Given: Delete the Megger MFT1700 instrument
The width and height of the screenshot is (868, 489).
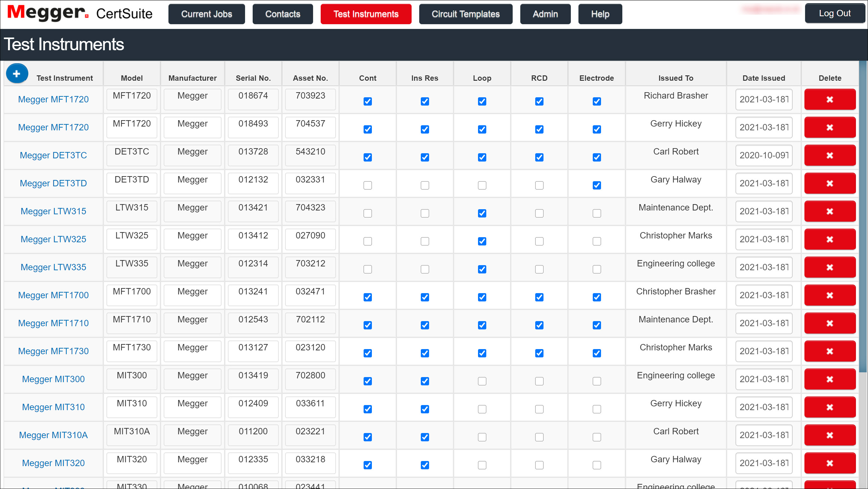Looking at the screenshot, I should coord(830,295).
